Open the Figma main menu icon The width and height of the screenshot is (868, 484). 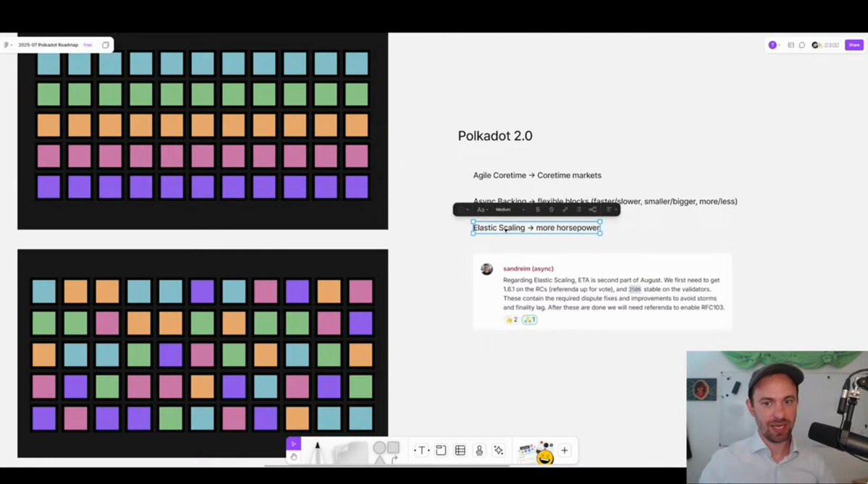pos(6,45)
